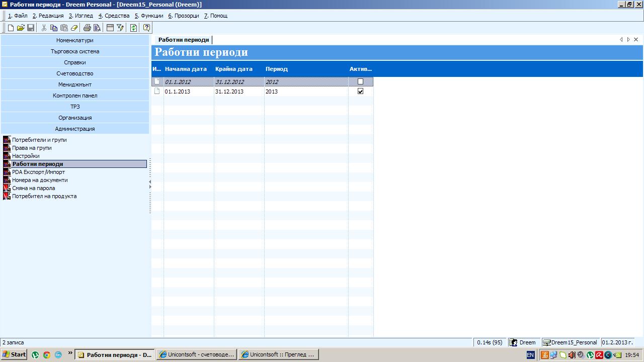Click the Print toolbar icon
644x362 pixels.
pos(87,28)
